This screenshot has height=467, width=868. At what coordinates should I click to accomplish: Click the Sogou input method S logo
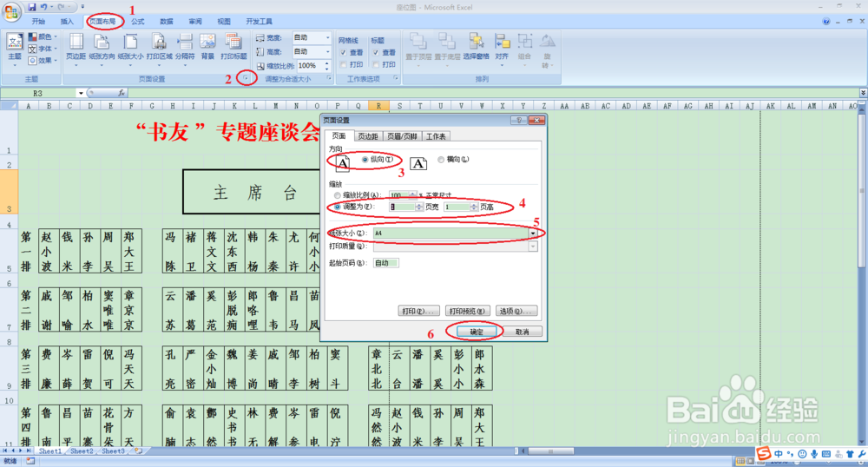pos(764,454)
